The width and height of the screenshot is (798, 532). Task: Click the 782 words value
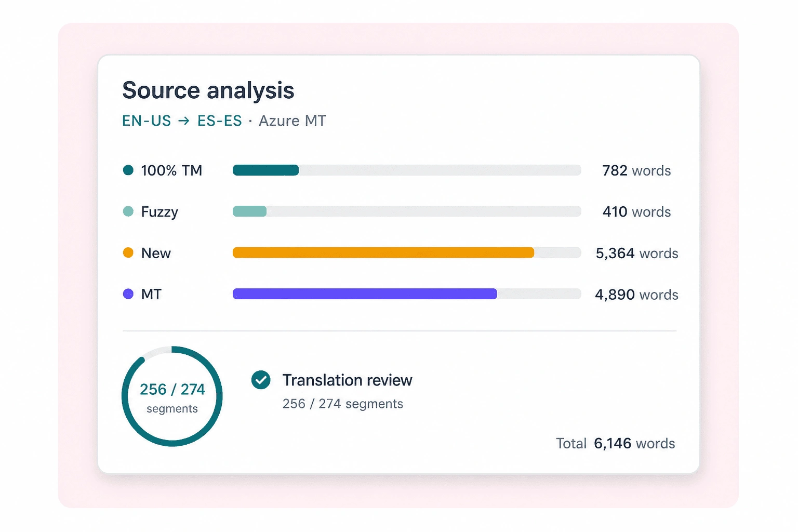pos(636,170)
